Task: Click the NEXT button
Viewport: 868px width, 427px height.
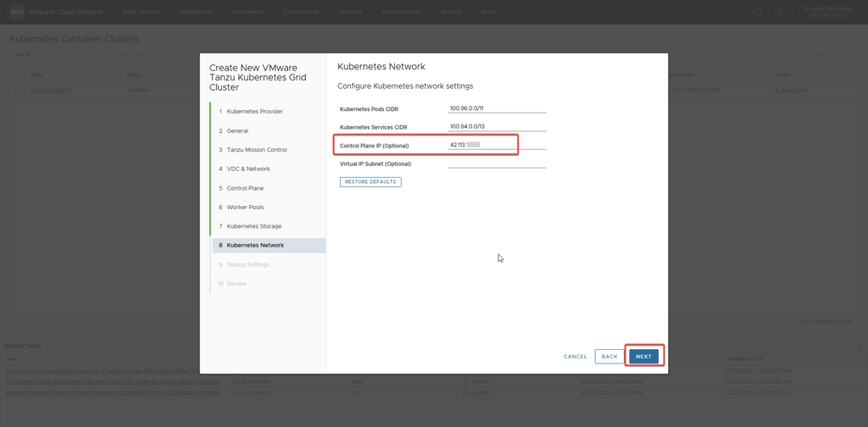Action: 643,357
